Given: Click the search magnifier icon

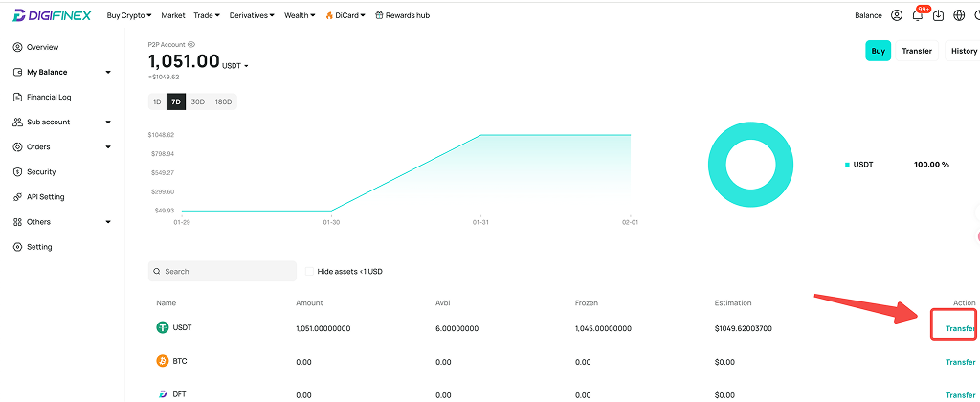Looking at the screenshot, I should point(157,271).
